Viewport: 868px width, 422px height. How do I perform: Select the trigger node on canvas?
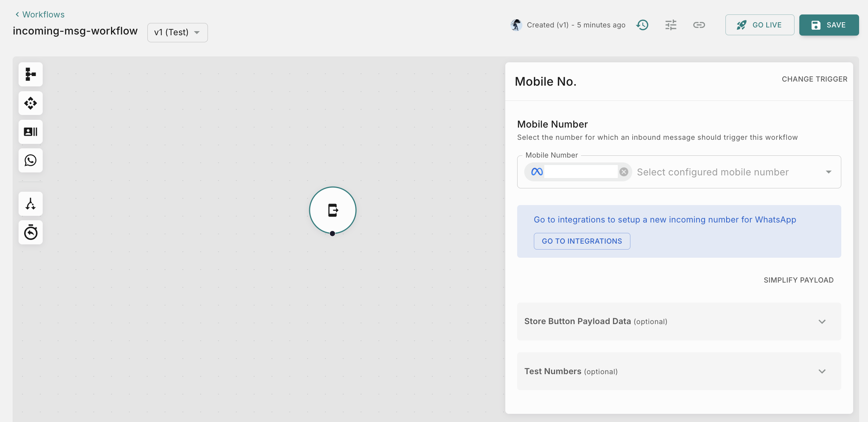(333, 210)
